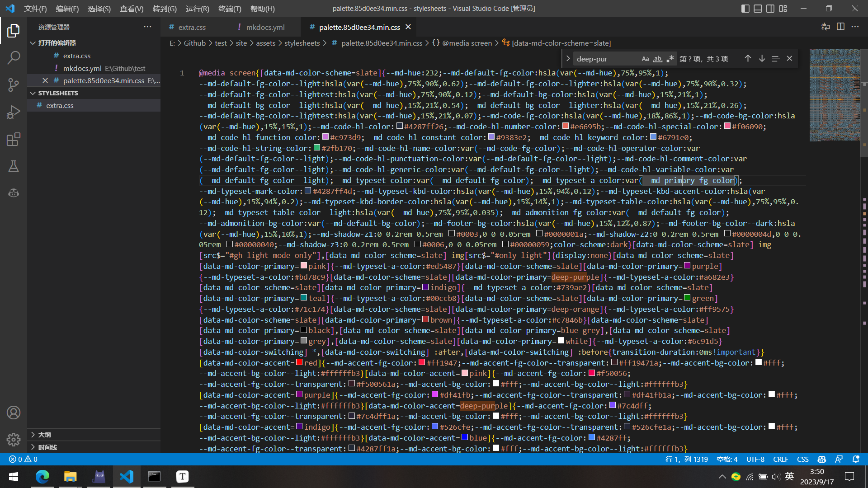This screenshot has width=868, height=488.
Task: Open the Run and Debug view
Action: (x=14, y=112)
